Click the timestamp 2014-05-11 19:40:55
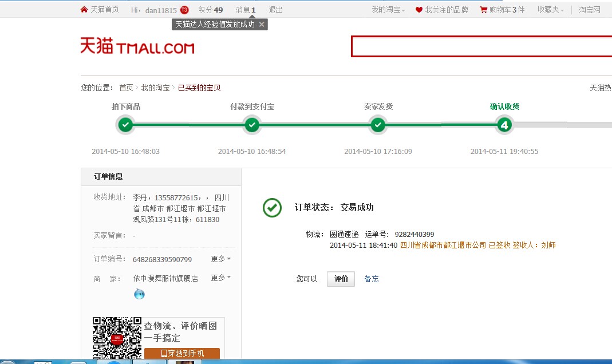The height and width of the screenshot is (364, 612). point(504,151)
